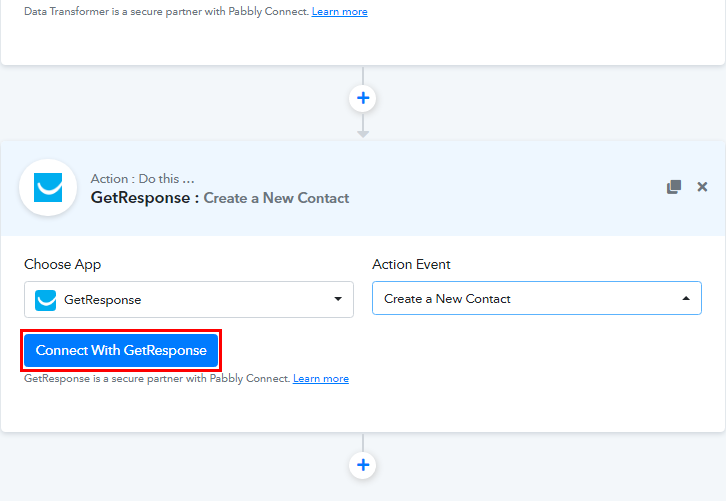Open Learn more link for Data Transformer
726x501 pixels.
[x=339, y=12]
